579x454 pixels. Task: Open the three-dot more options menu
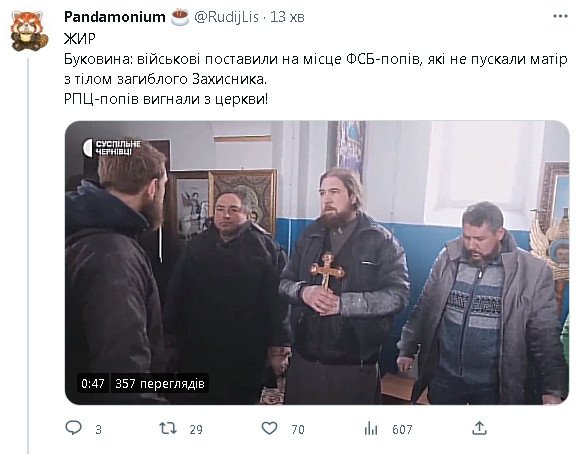coord(560,16)
